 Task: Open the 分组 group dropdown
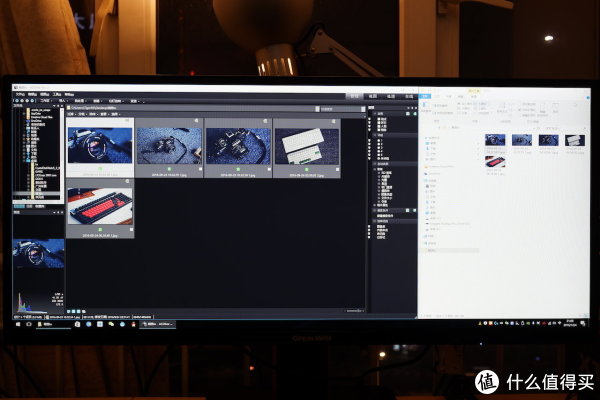(x=82, y=114)
